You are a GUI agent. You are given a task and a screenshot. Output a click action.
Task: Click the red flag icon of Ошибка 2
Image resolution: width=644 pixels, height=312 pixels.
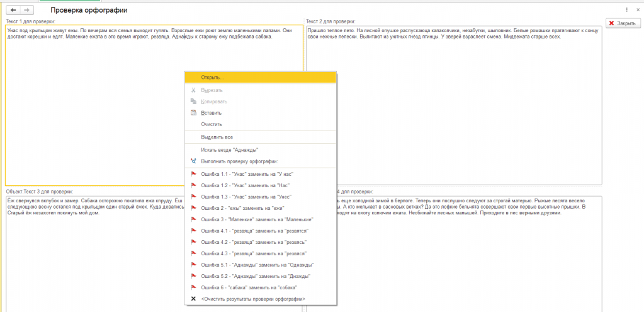pyautogui.click(x=193, y=208)
